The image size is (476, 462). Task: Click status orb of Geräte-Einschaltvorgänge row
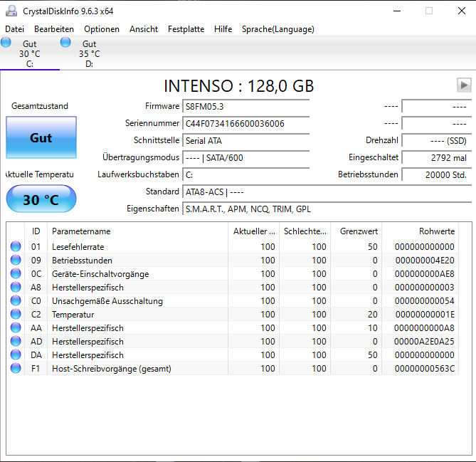[16, 273]
